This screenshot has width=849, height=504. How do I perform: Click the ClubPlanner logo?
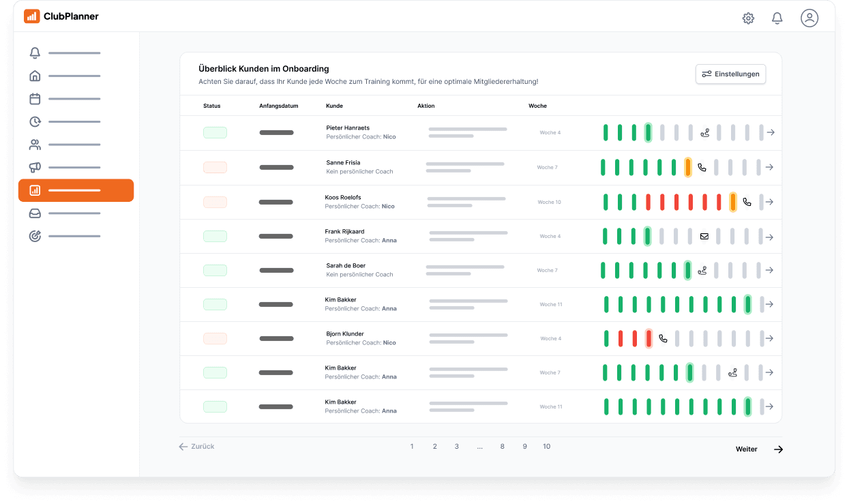click(61, 16)
